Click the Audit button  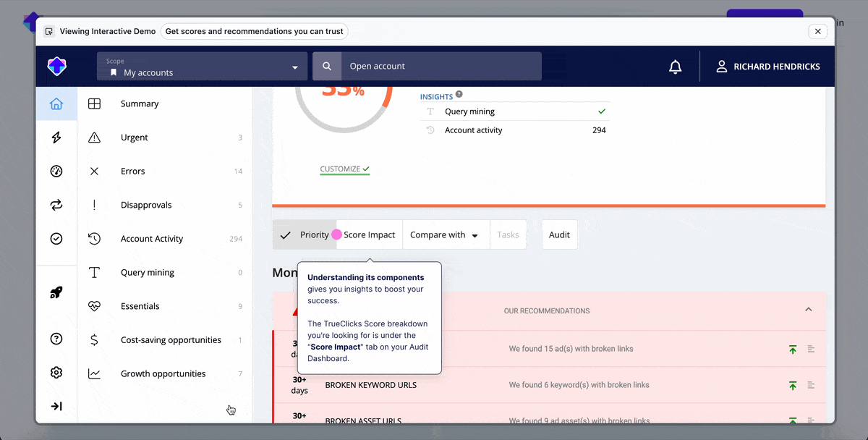(x=559, y=235)
